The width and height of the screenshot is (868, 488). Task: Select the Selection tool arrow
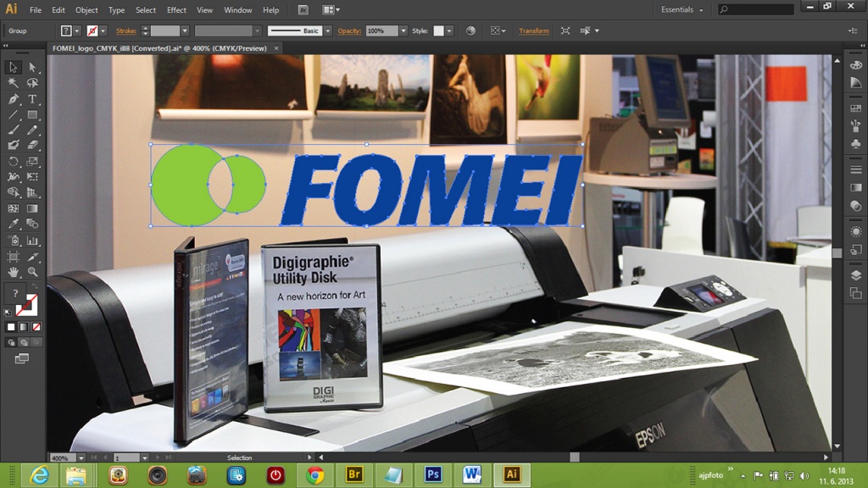pyautogui.click(x=14, y=68)
